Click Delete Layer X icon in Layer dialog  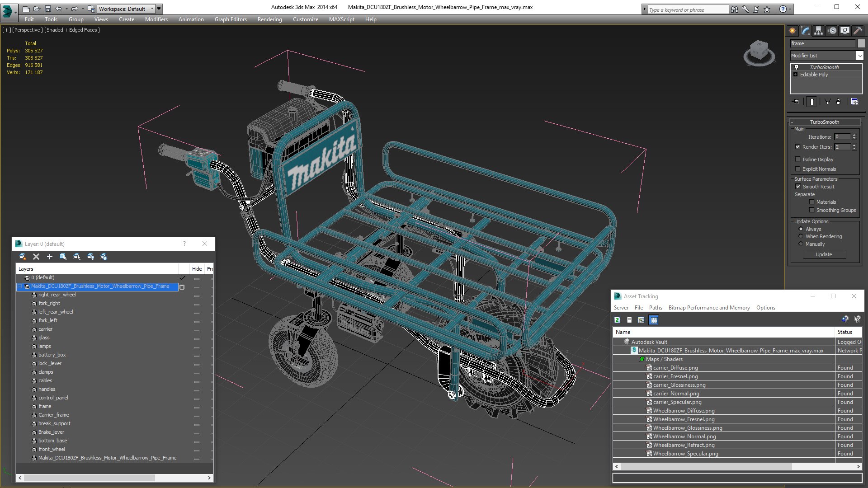pos(36,257)
